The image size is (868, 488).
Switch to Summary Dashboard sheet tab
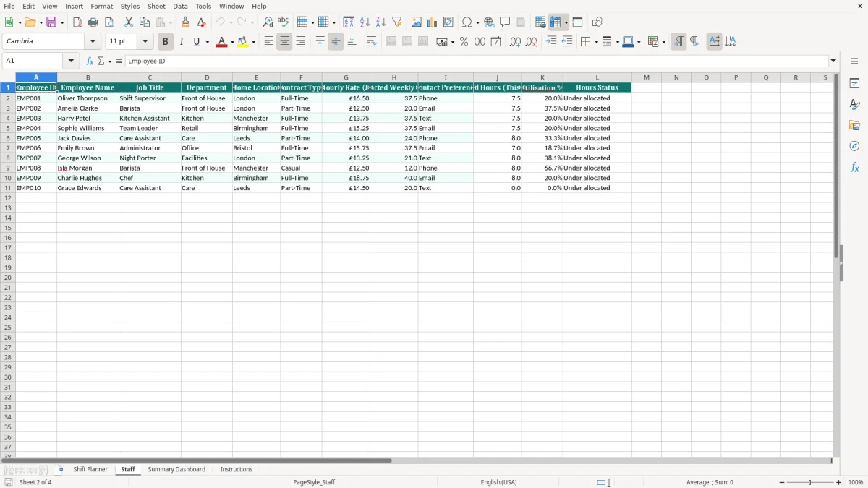(x=176, y=470)
